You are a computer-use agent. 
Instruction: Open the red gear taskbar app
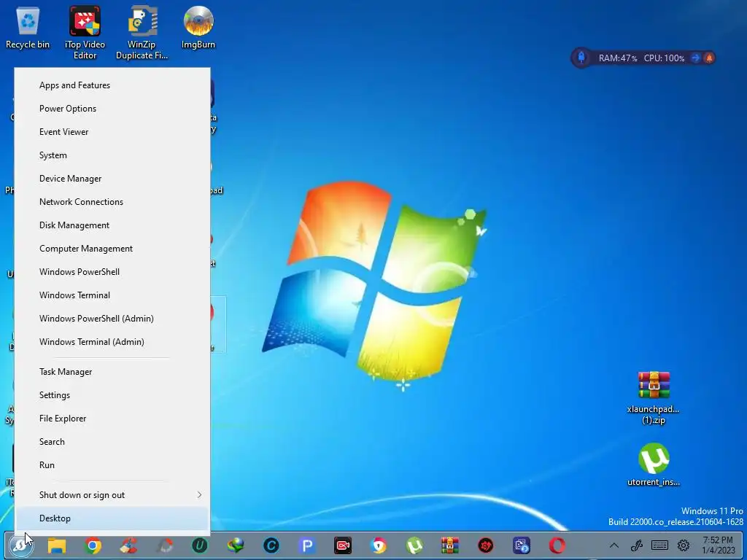(485, 545)
